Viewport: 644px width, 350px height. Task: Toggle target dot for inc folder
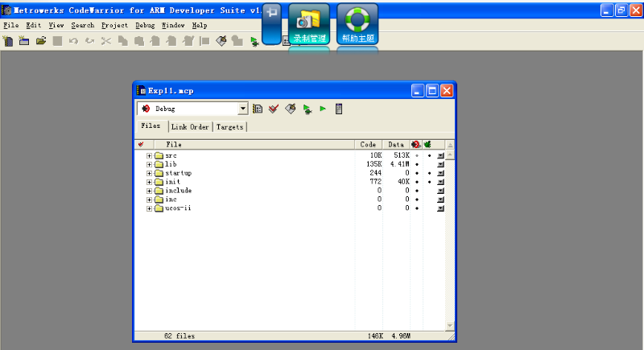(x=416, y=200)
